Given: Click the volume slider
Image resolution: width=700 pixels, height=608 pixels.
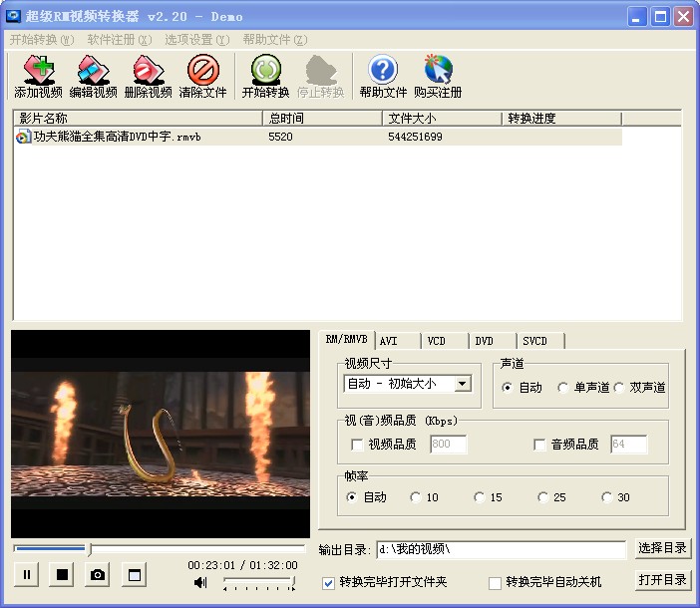Looking at the screenshot, I should [259, 582].
